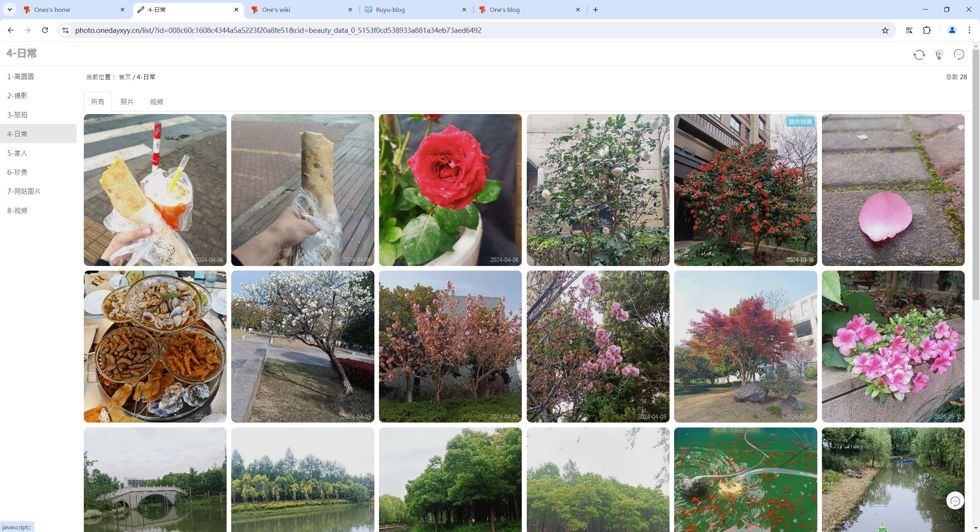The height and width of the screenshot is (532, 980).
Task: Close the 4-日常 tab
Action: [237, 10]
